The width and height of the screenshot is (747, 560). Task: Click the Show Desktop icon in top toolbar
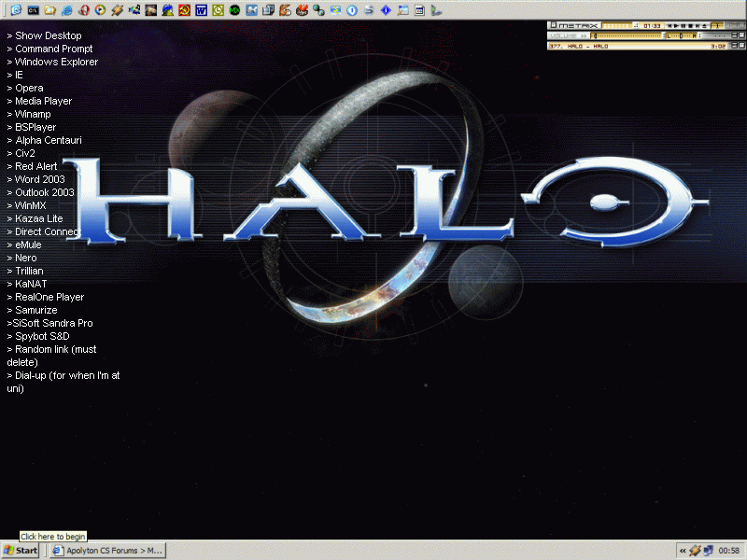click(x=16, y=10)
